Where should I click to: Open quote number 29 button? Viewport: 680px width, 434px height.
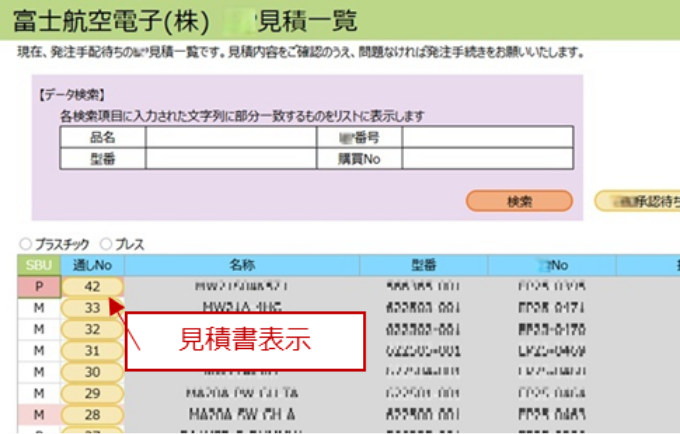(x=92, y=393)
